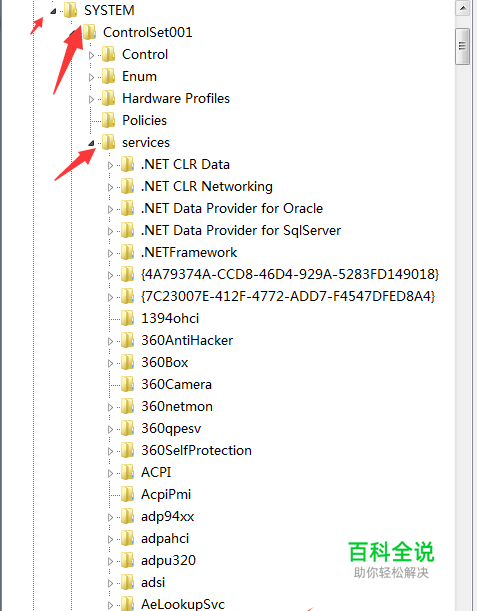Expand the .NET Data Provider for SqlServer key
Screen dimensions: 477x611
pyautogui.click(x=110, y=231)
